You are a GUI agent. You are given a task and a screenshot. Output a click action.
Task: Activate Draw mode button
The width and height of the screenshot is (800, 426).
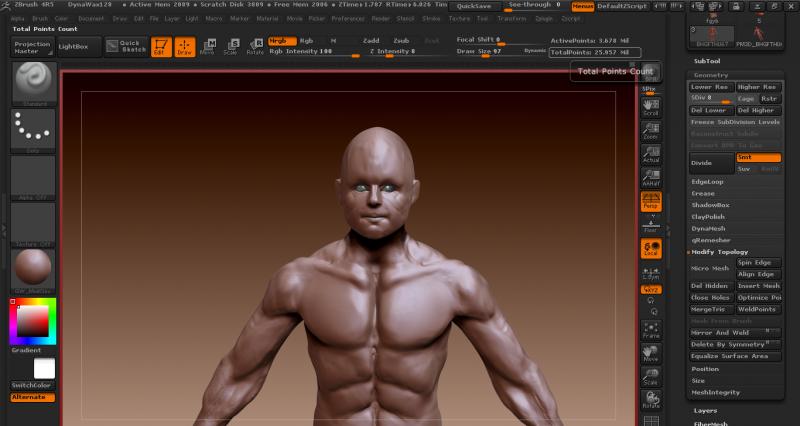click(x=185, y=47)
